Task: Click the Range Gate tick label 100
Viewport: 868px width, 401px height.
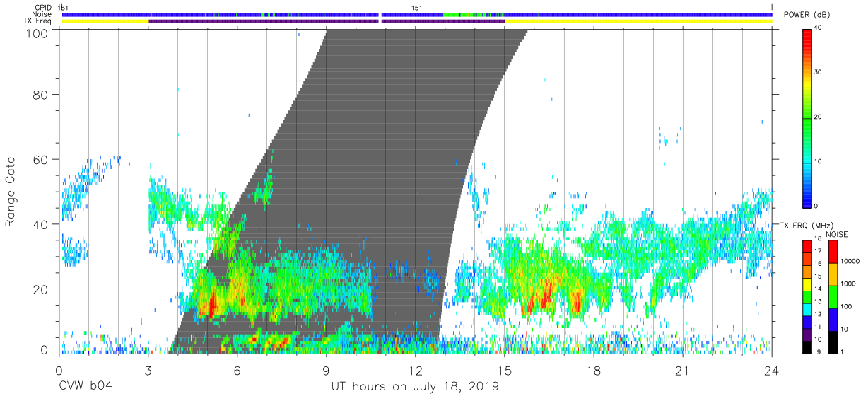Action: pyautogui.click(x=37, y=33)
